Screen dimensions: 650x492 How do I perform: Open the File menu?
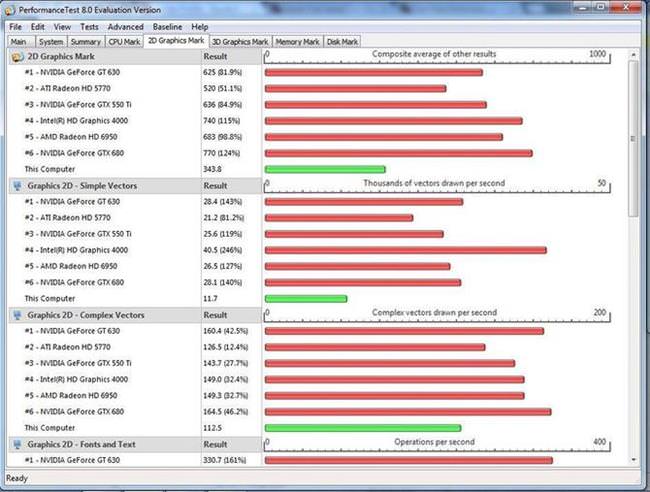pyautogui.click(x=16, y=27)
